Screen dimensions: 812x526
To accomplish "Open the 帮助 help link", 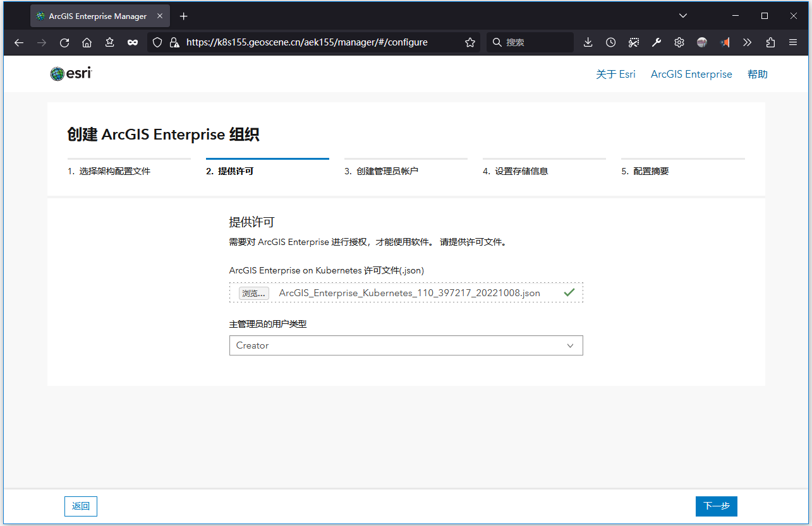I will click(758, 74).
